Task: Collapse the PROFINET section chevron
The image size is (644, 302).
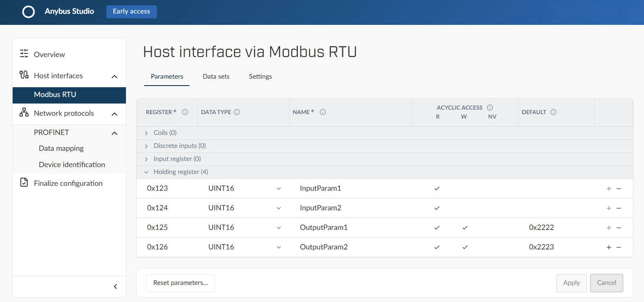Action: click(115, 133)
